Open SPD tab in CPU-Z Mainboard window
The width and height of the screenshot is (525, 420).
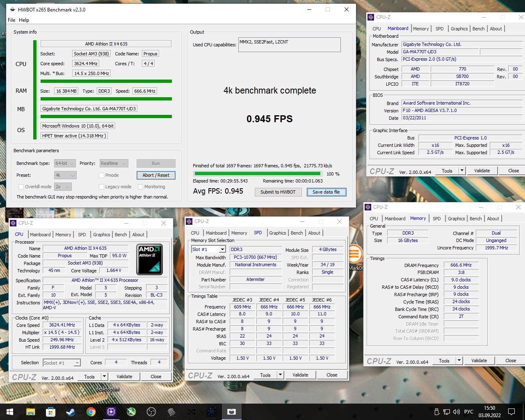tap(439, 29)
